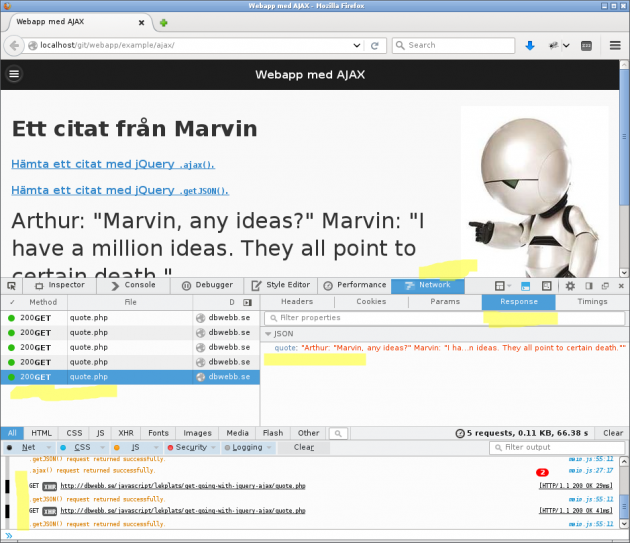Screen dimensions: 630x543
Task: View the Headers tab of the request
Action: click(x=297, y=302)
